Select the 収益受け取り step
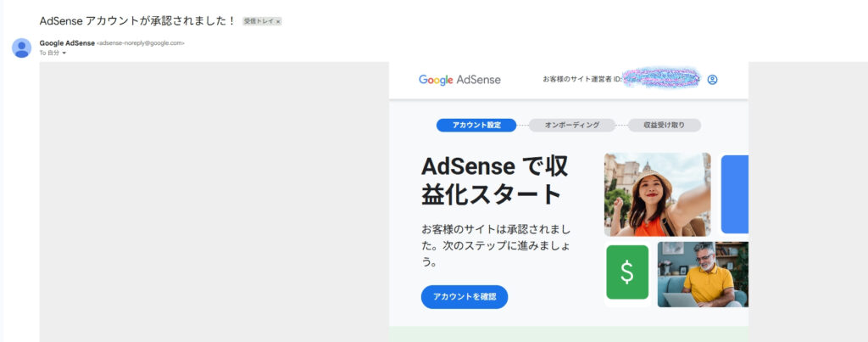Screen dimensions: 868x342 coord(664,126)
